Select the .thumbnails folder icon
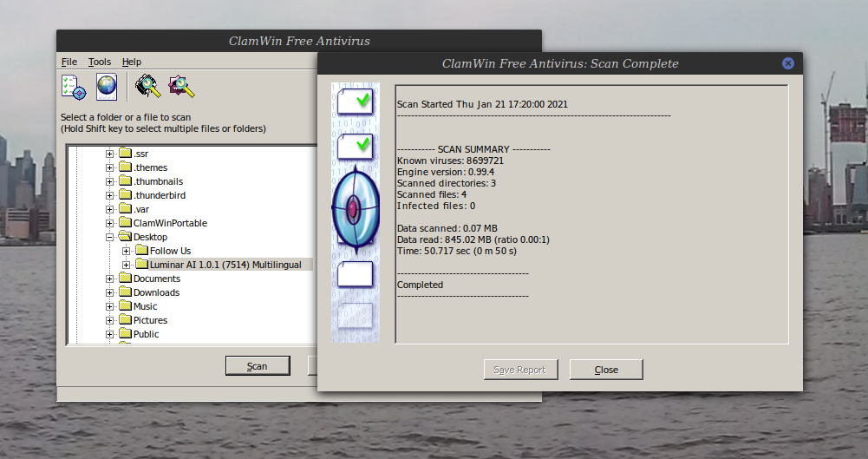The width and height of the screenshot is (868, 459). click(125, 180)
